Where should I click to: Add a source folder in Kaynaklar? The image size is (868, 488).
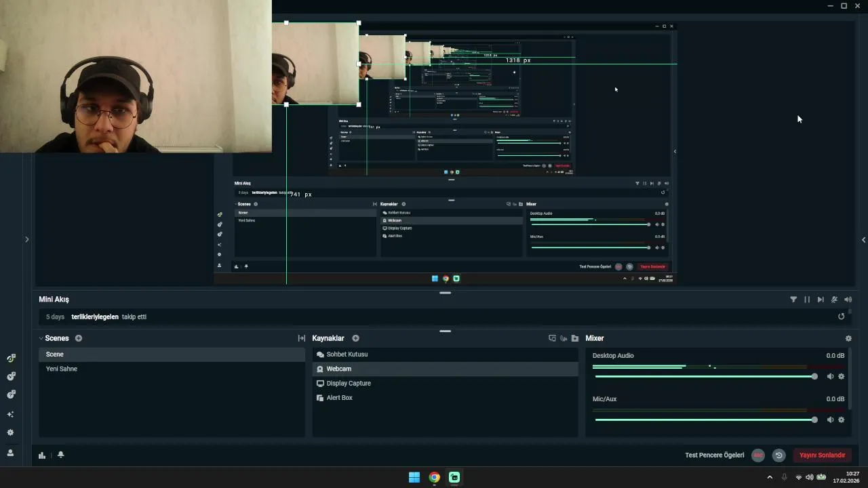[575, 338]
